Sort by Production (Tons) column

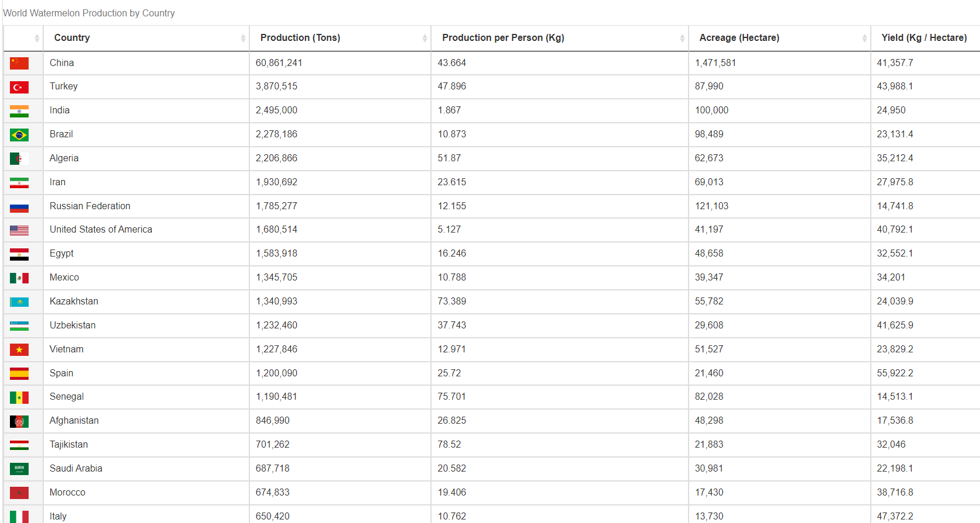[300, 38]
